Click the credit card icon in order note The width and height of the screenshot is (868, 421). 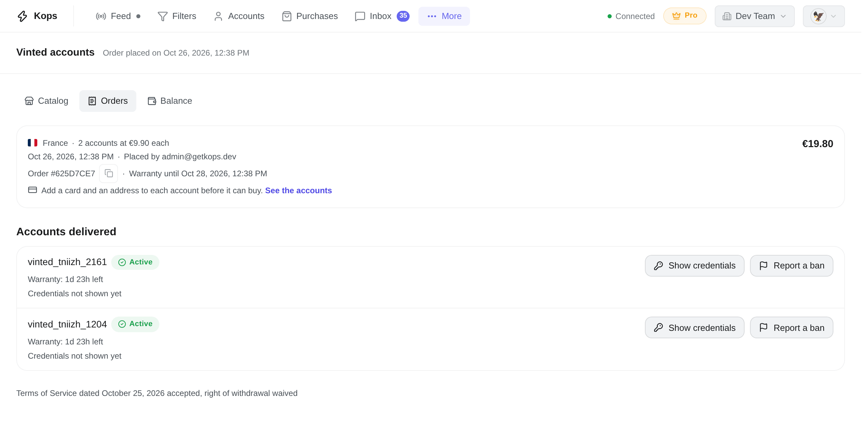click(x=33, y=190)
